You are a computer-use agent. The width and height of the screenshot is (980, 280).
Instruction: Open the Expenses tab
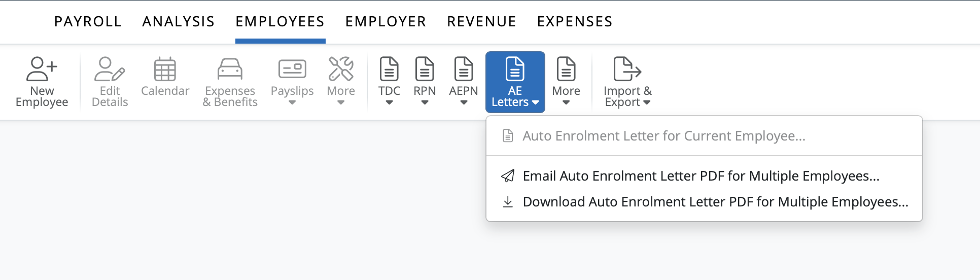point(575,21)
